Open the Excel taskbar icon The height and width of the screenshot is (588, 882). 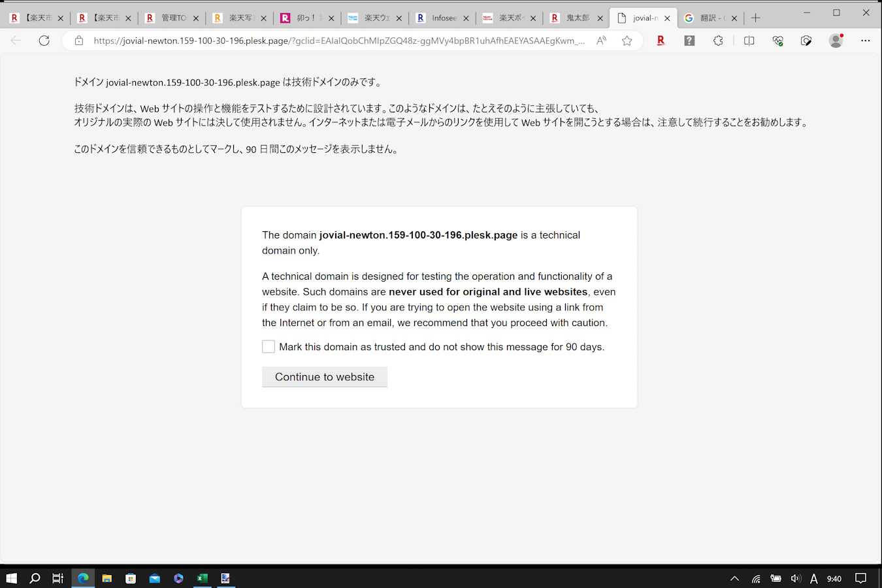pos(203,578)
